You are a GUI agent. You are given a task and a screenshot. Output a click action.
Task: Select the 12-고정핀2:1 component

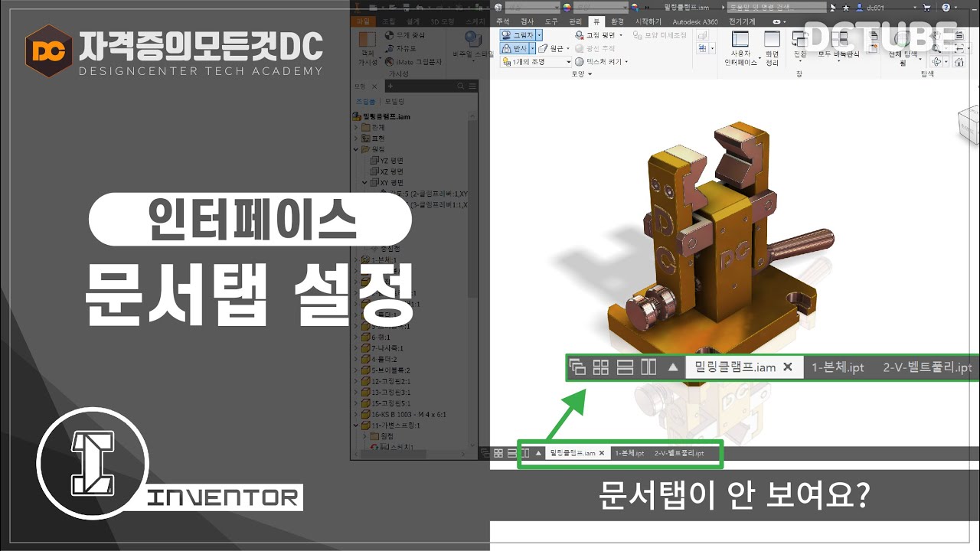tap(386, 381)
